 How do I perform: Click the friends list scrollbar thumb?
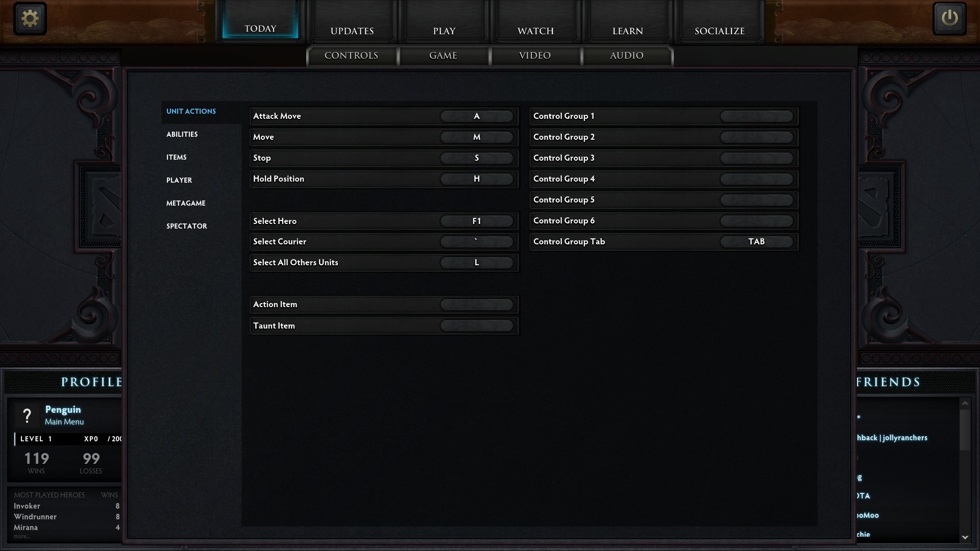(965, 430)
